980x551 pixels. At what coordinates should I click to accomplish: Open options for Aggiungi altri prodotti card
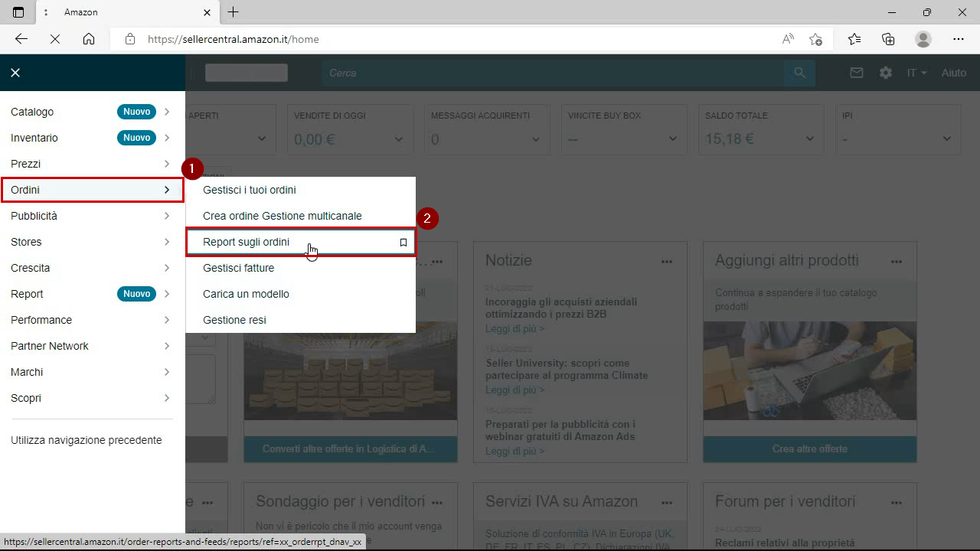tap(897, 262)
